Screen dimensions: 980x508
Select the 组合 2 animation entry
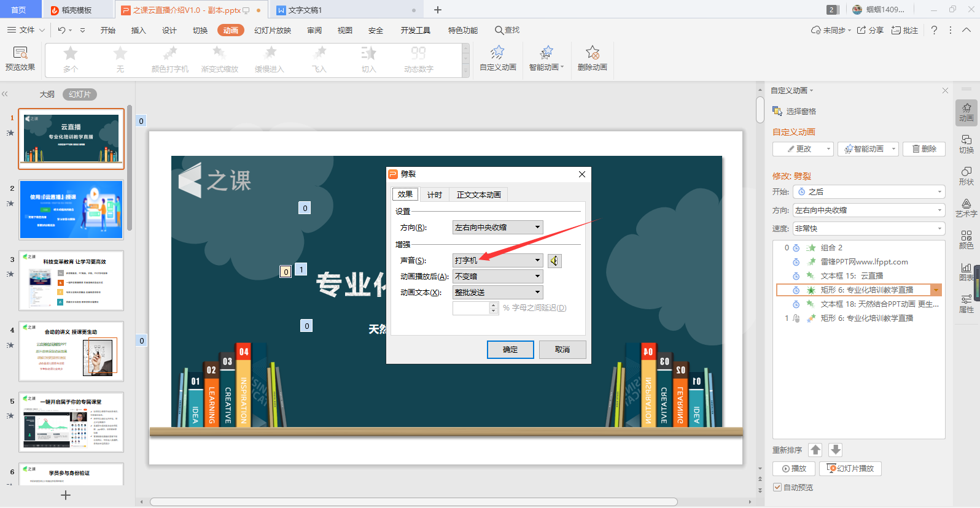[x=858, y=248]
